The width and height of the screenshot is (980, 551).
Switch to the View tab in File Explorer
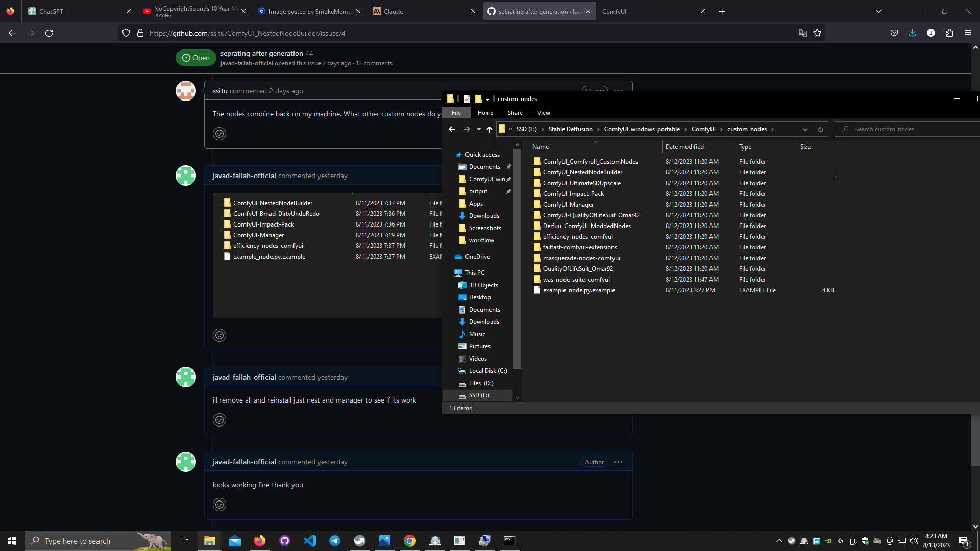544,113
